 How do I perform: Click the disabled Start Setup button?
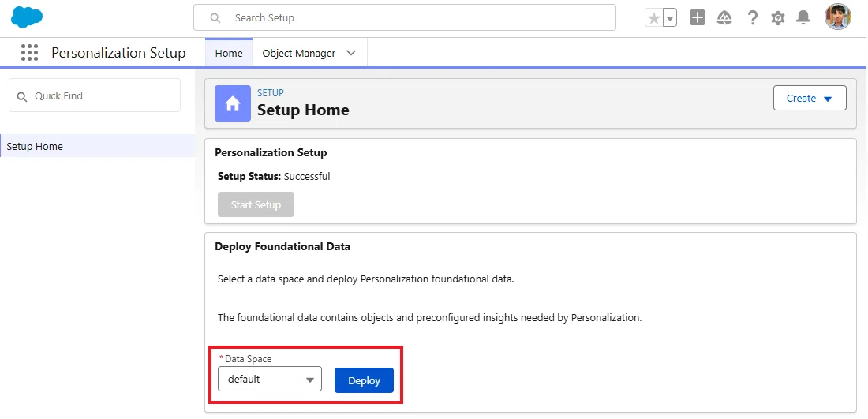click(x=256, y=204)
